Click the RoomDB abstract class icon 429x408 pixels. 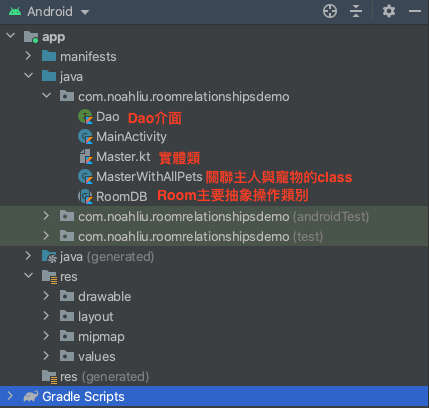[85, 197]
